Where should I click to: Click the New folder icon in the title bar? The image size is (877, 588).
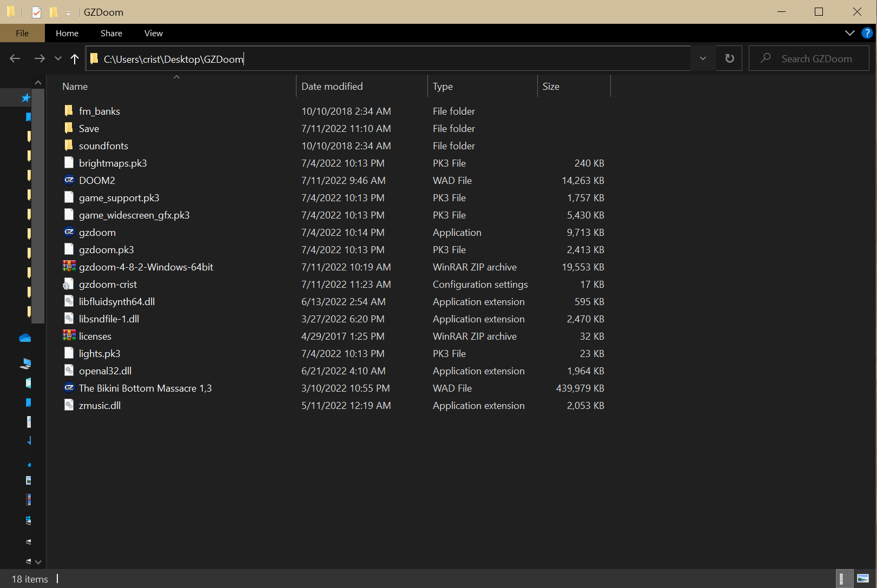[x=53, y=12]
